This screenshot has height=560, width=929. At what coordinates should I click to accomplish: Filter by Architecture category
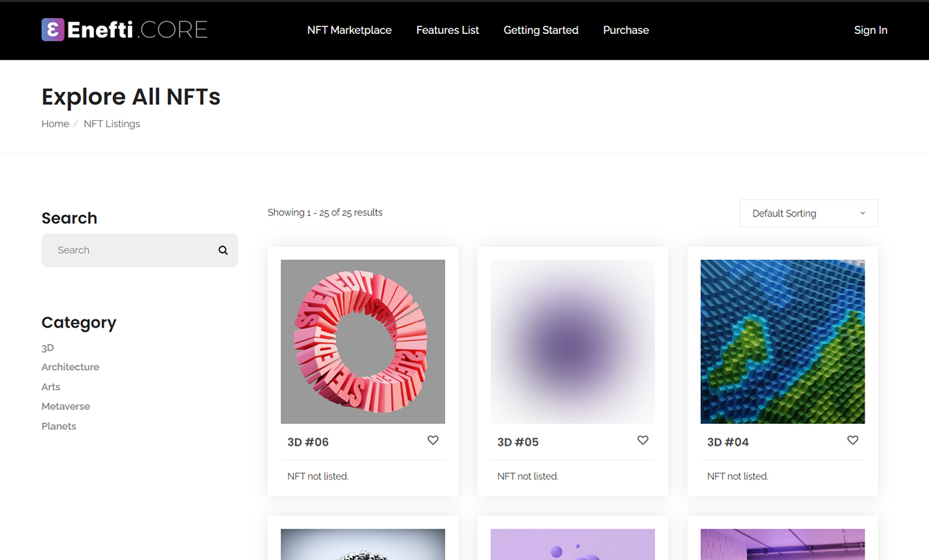71,367
